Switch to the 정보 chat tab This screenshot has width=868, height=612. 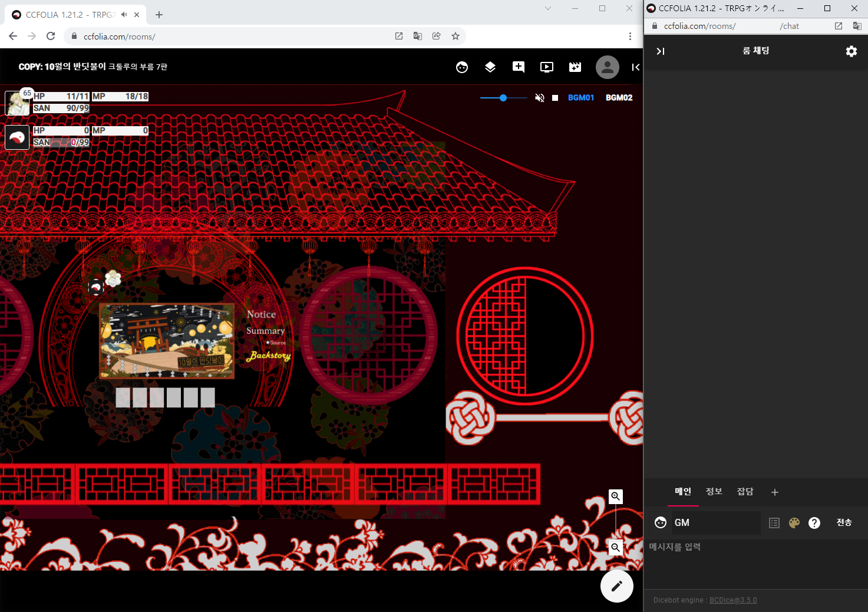tap(714, 492)
